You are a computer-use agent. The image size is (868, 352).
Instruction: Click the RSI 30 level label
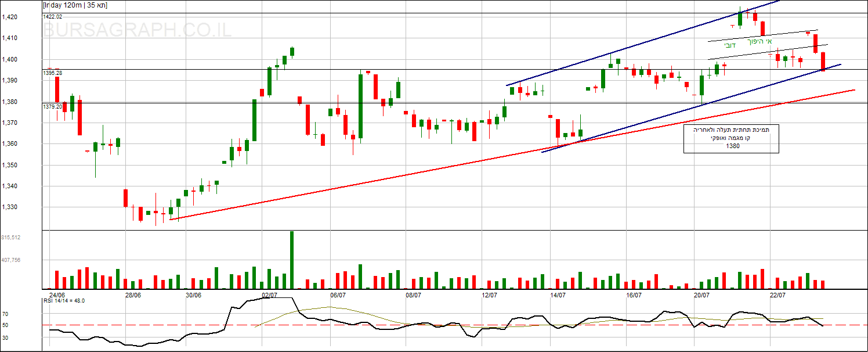point(5,336)
